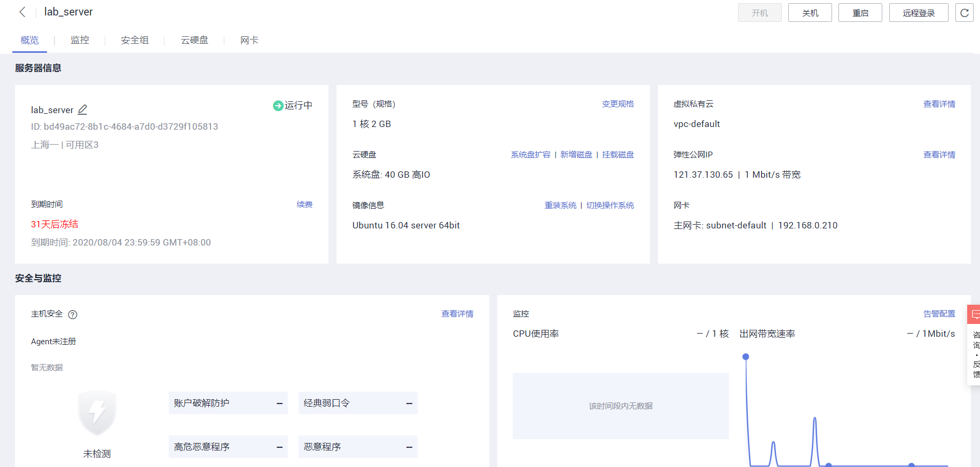The height and width of the screenshot is (467, 980).
Task: Edit server name with pencil icon
Action: 82,109
